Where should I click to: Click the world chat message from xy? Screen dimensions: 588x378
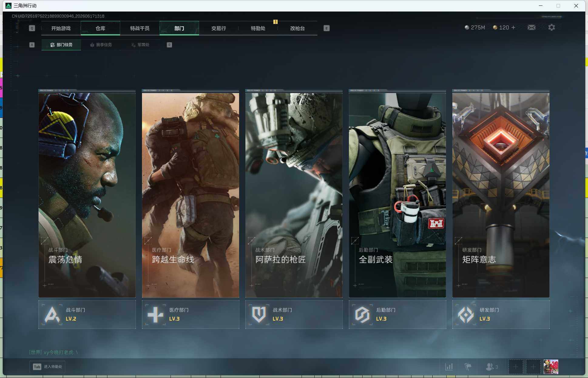pyautogui.click(x=54, y=352)
